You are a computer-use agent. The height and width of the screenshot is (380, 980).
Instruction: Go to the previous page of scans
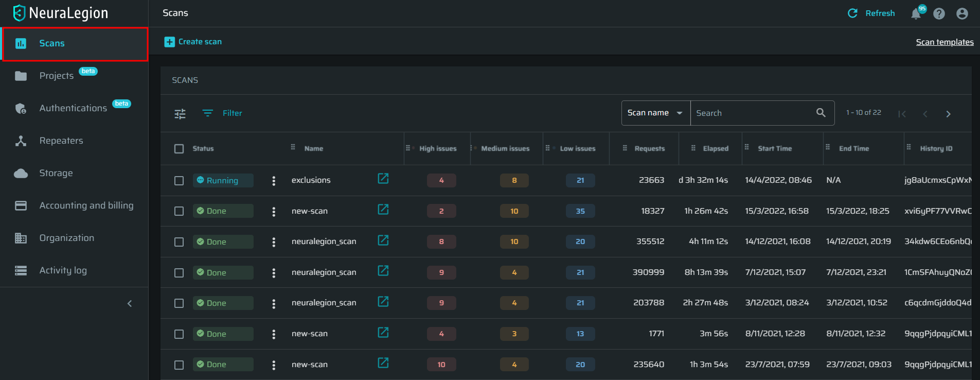[x=925, y=114]
